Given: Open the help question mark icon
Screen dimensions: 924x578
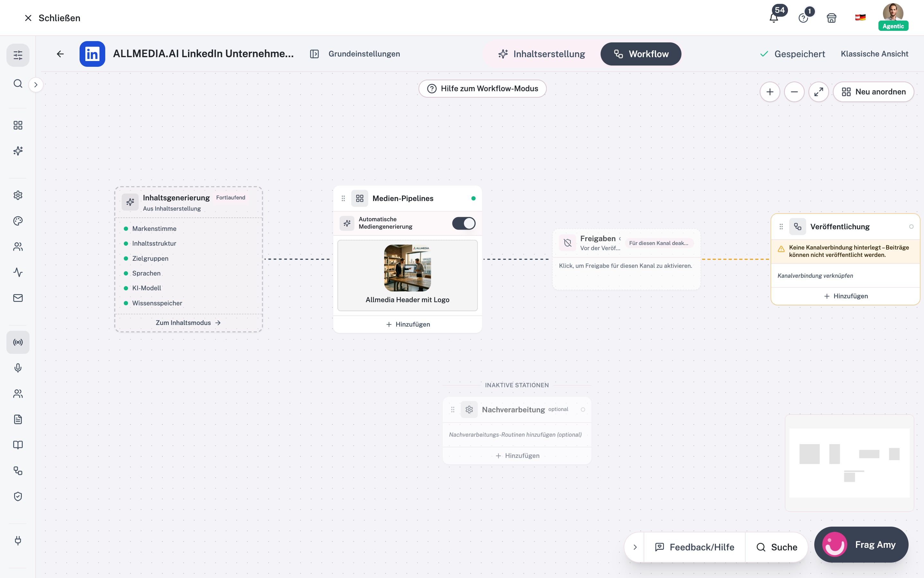Looking at the screenshot, I should [803, 18].
